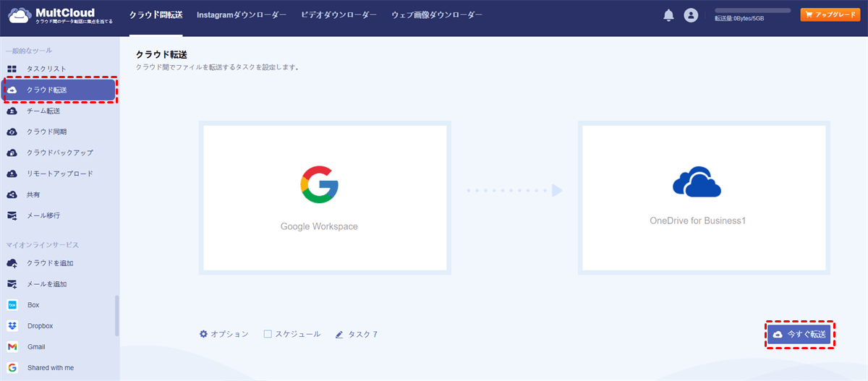Open the user account avatar
This screenshot has height=381, width=868.
click(x=691, y=15)
